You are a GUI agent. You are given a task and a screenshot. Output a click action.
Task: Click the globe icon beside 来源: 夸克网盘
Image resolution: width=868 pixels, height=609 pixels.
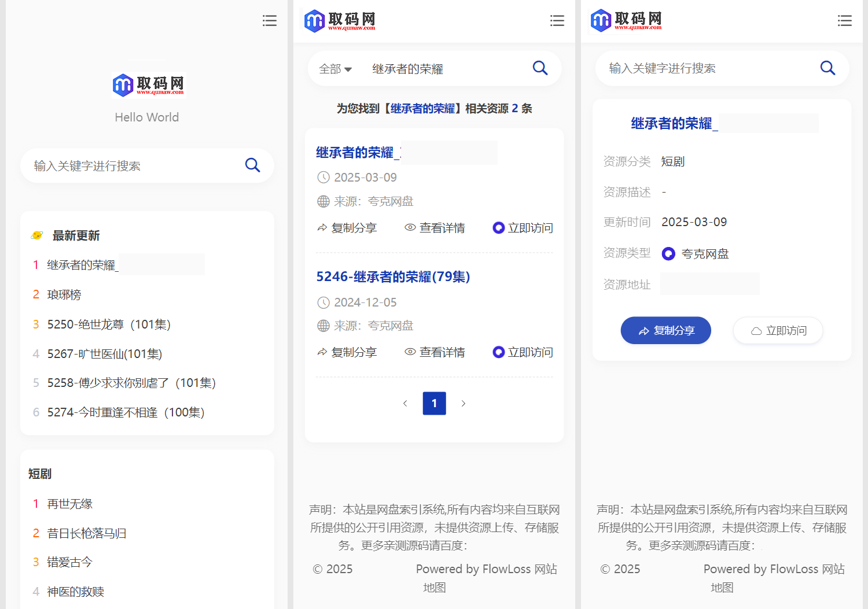point(323,201)
